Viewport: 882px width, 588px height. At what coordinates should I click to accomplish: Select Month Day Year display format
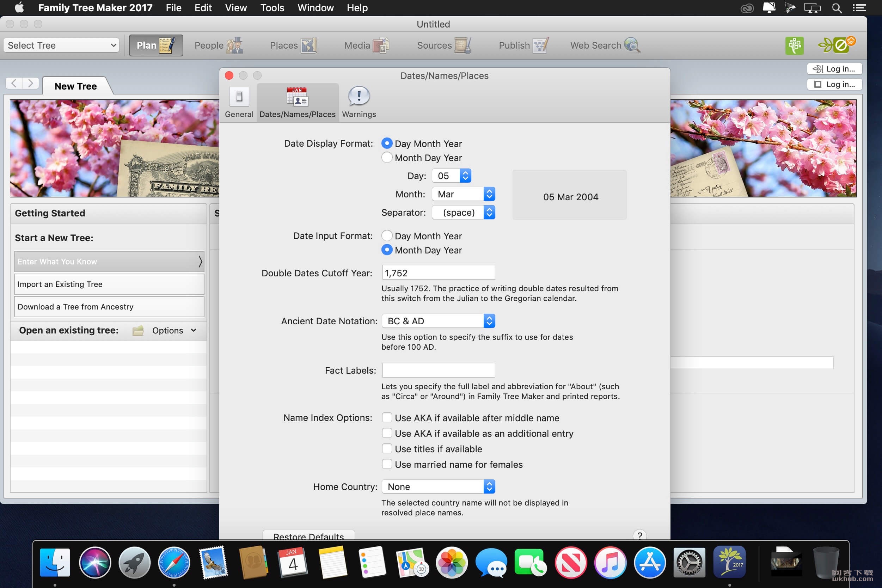click(x=387, y=158)
